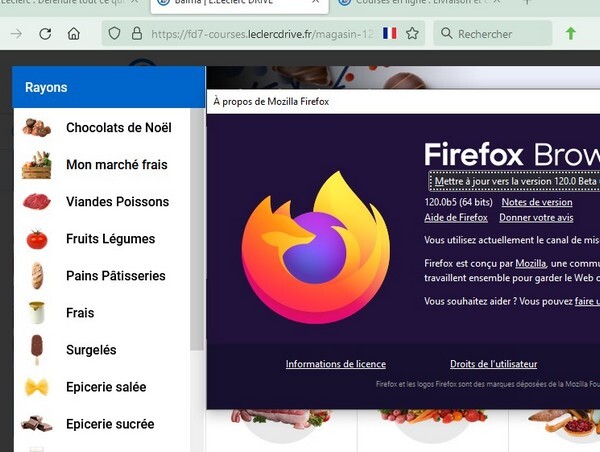The height and width of the screenshot is (452, 600).
Task: Click the À propos de Mozilla Firefox title bar
Action: pos(403,102)
